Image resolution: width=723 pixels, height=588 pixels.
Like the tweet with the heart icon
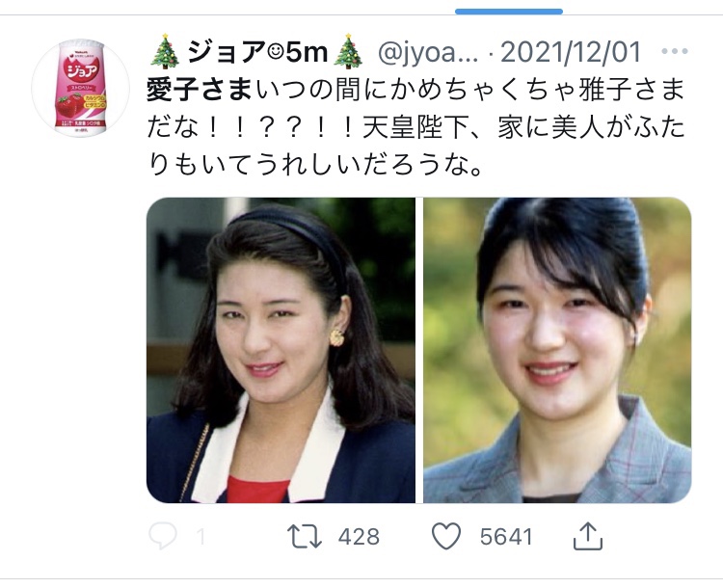(x=446, y=536)
